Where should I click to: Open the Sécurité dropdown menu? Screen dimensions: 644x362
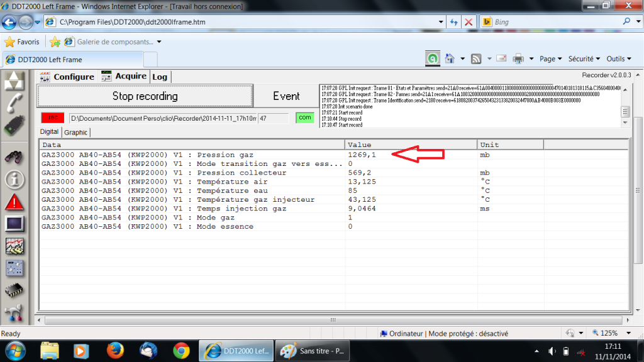pos(584,58)
